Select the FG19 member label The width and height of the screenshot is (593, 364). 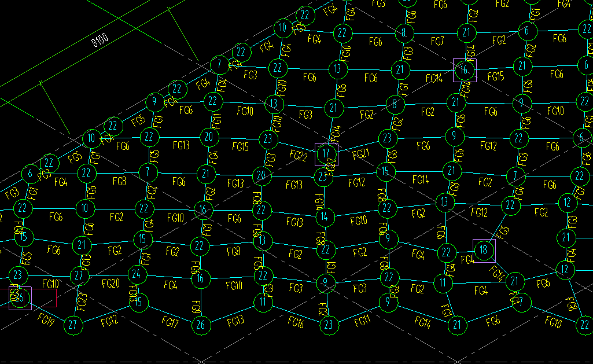pos(46,320)
